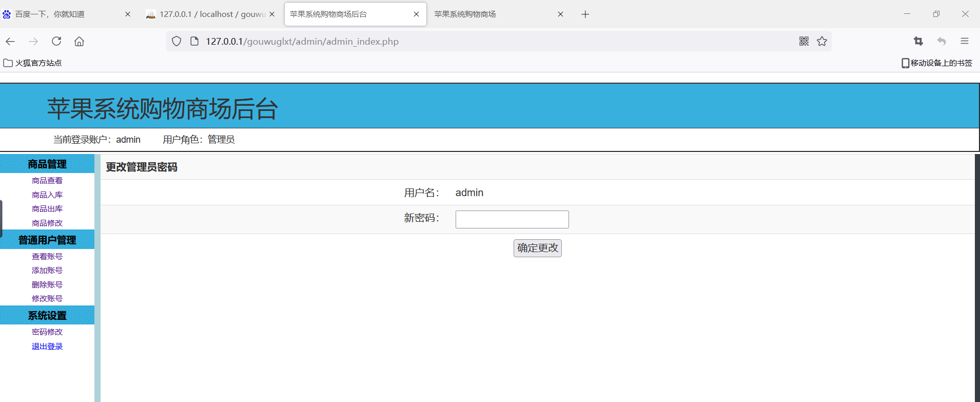980x402 pixels.
Task: Click the shield tracking protection icon
Action: 177,42
